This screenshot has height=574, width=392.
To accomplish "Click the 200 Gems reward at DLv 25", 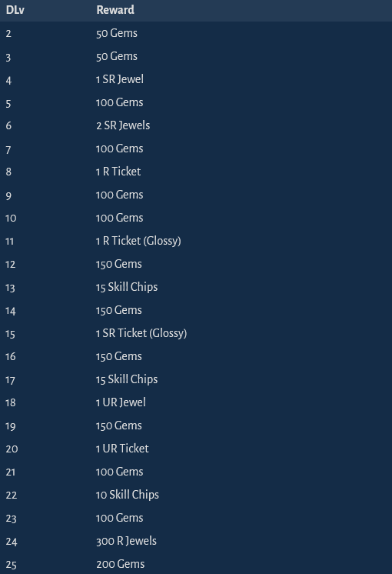I will tap(121, 564).
